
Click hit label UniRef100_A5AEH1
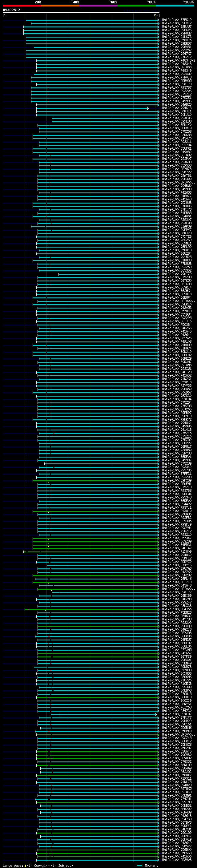[176, 484]
